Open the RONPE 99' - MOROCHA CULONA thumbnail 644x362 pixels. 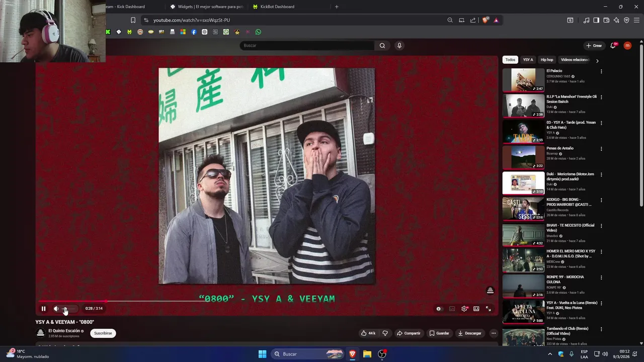[x=523, y=286]
